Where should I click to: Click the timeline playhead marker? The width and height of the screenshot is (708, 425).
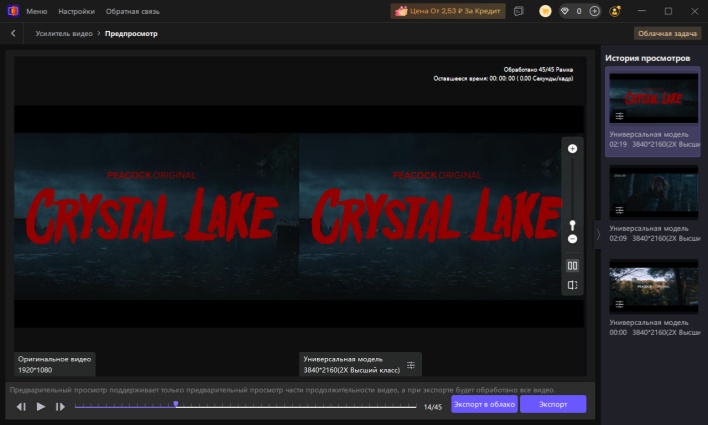point(176,404)
